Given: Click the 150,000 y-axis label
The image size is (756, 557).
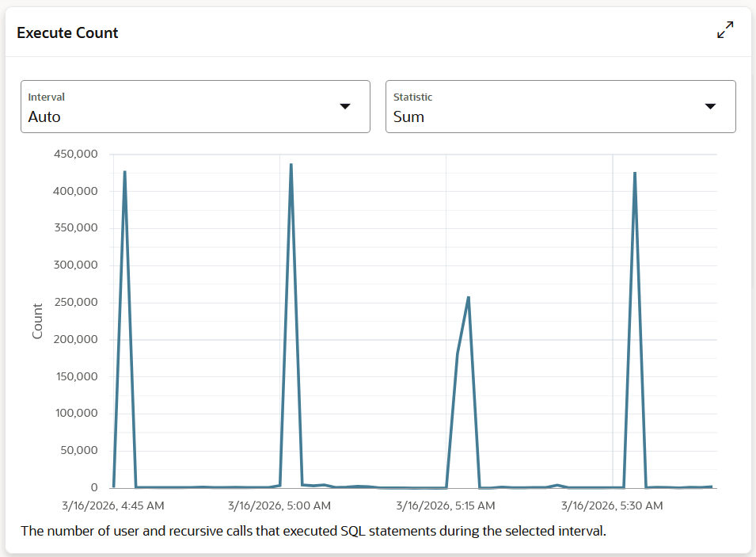Looking at the screenshot, I should click(77, 376).
